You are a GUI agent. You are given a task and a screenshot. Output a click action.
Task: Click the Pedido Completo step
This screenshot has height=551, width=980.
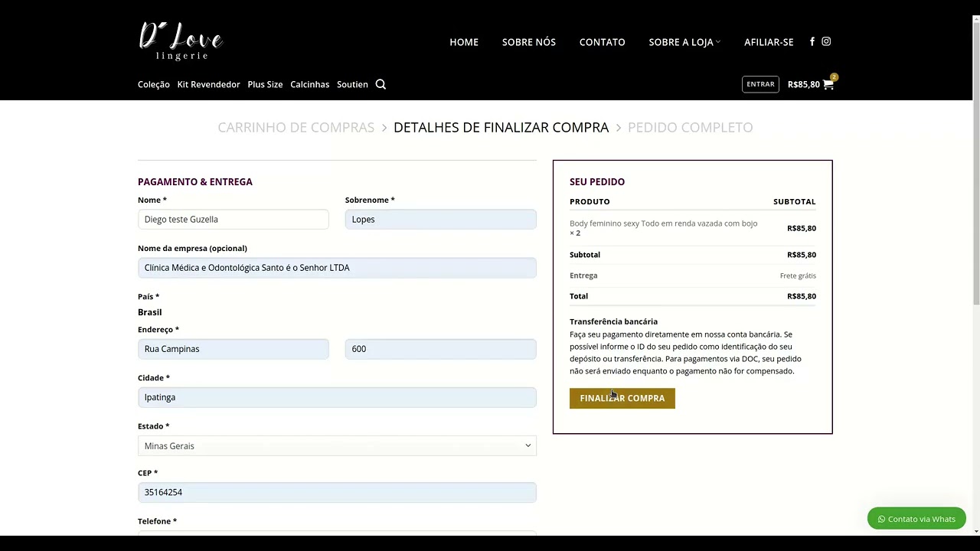point(691,127)
